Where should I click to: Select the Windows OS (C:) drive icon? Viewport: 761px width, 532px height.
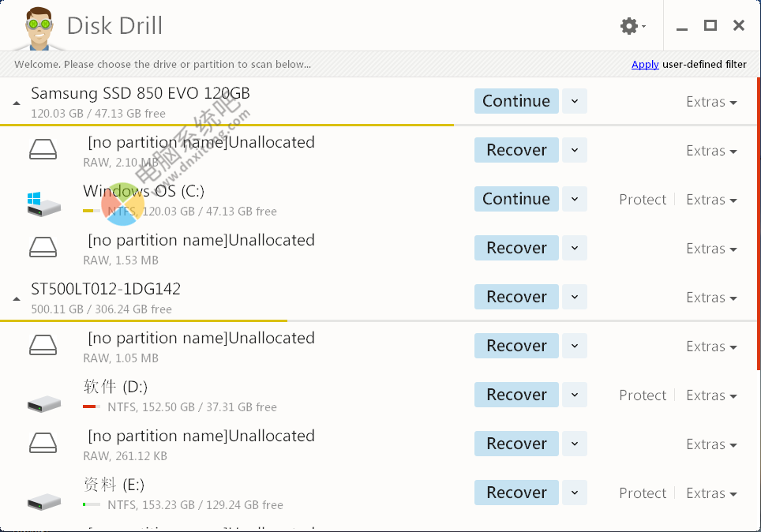click(43, 204)
